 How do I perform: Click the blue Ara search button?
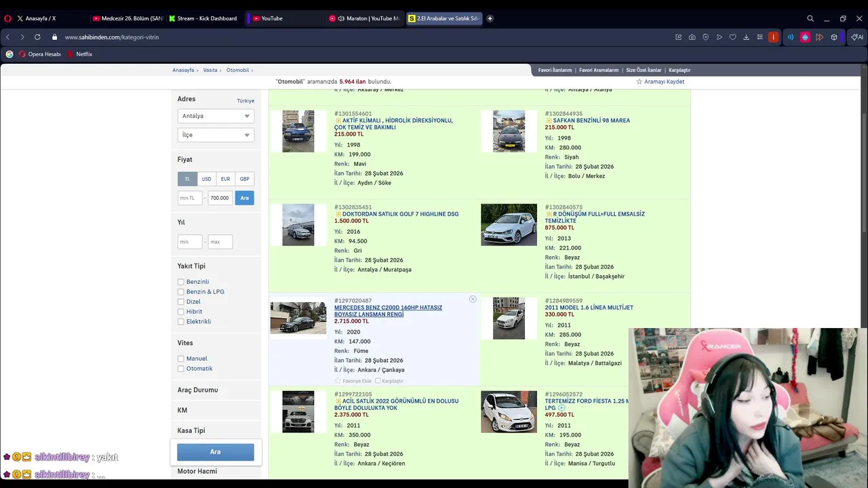tap(216, 452)
